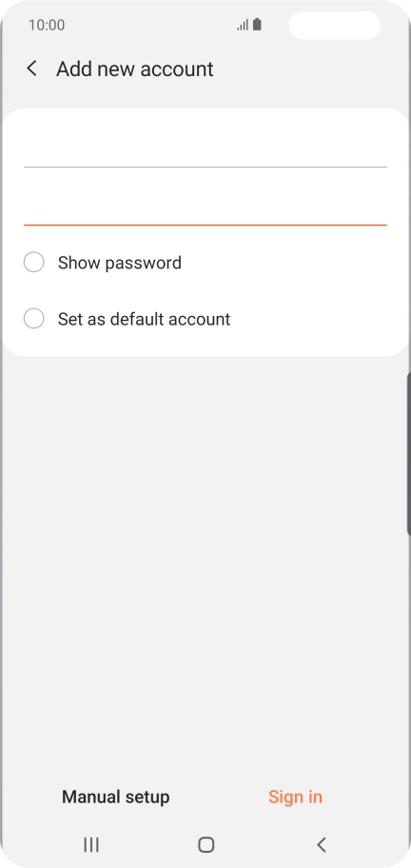This screenshot has height=868, width=411.
Task: Choose Manual setup at the bottom
Action: [x=116, y=797]
